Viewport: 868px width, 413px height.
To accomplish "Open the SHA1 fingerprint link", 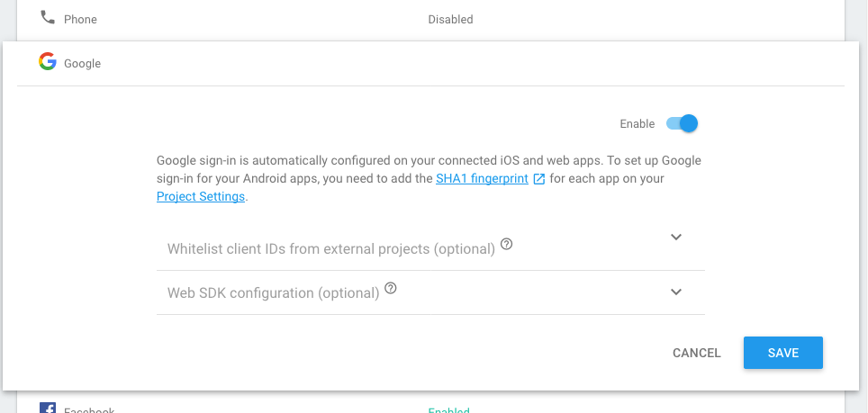I will [482, 178].
